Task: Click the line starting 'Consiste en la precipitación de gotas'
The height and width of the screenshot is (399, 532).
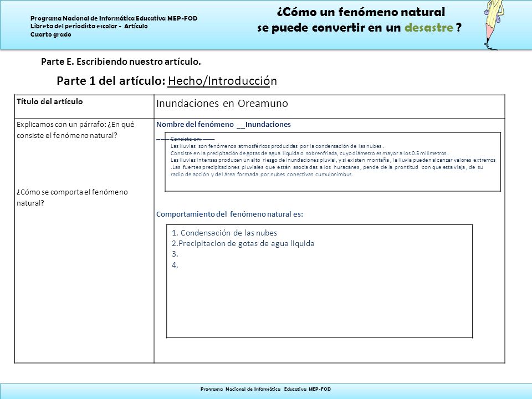Action: pos(309,154)
